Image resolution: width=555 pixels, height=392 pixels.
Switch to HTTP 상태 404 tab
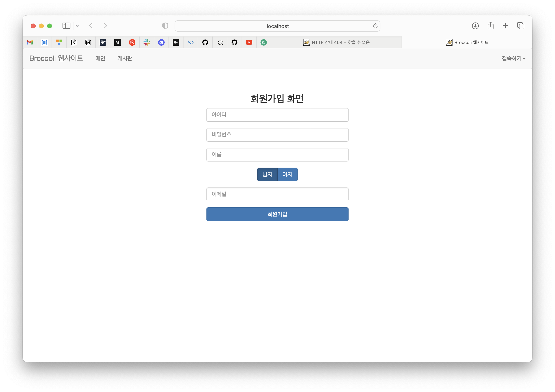(337, 43)
